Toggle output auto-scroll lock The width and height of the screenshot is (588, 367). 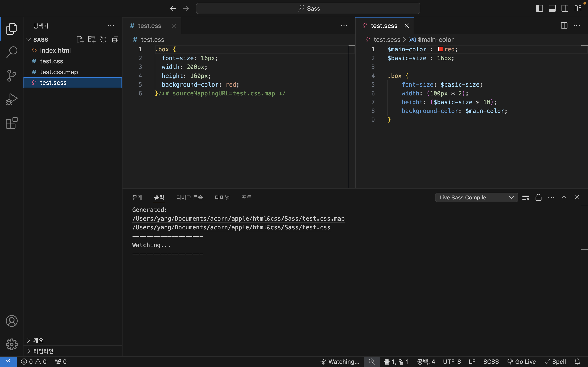coord(538,197)
